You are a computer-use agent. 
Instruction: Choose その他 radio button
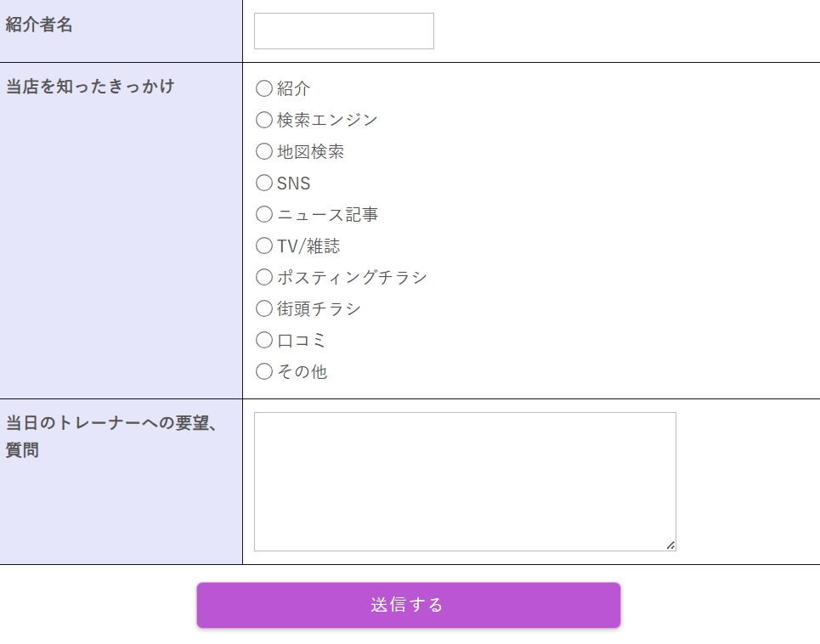tap(264, 371)
